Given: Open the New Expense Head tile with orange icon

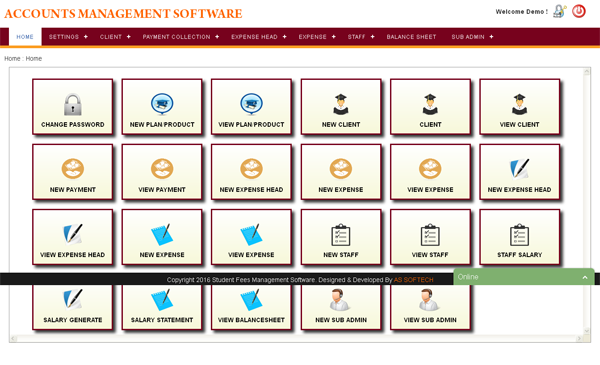Looking at the screenshot, I should [251, 172].
